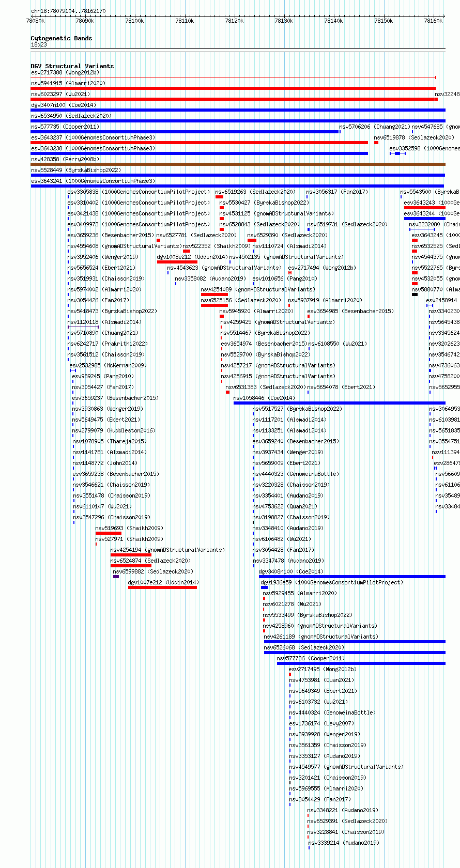Click nsv6242717 (Prakrithi2022) label
The width and height of the screenshot is (460, 868).
108,344
